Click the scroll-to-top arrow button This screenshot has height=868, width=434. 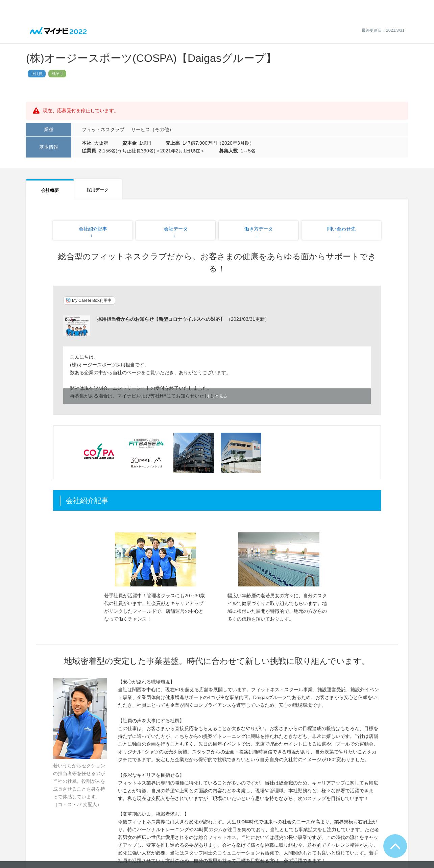pos(395,846)
